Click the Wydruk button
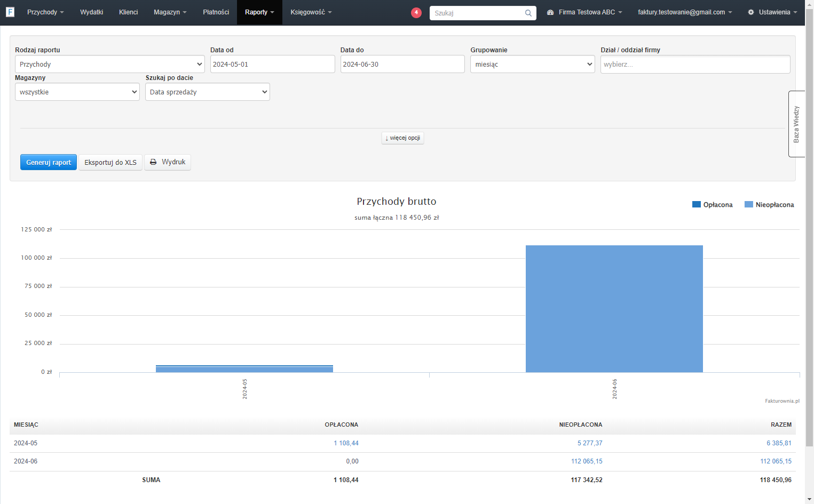Viewport: 814px width, 504px height. (x=168, y=162)
